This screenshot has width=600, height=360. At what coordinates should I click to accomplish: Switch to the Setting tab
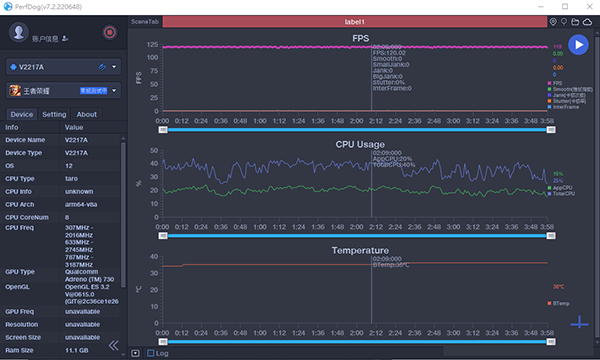tap(54, 114)
